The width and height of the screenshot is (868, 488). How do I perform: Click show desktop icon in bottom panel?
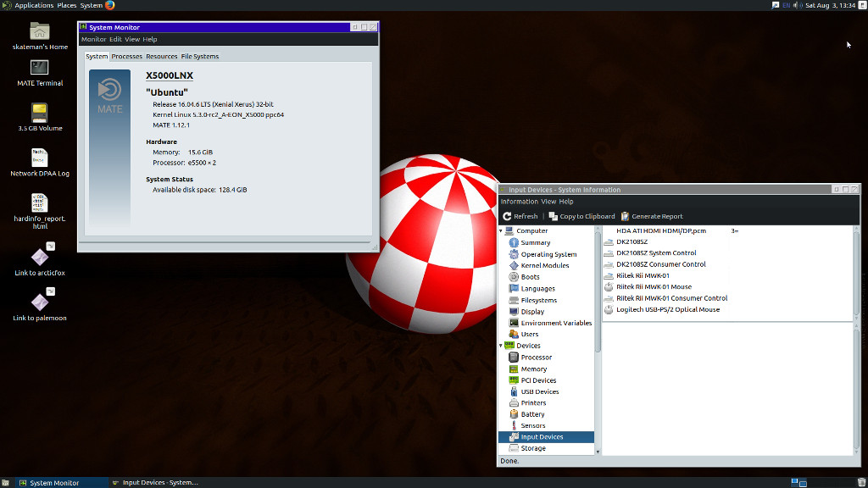[x=5, y=482]
